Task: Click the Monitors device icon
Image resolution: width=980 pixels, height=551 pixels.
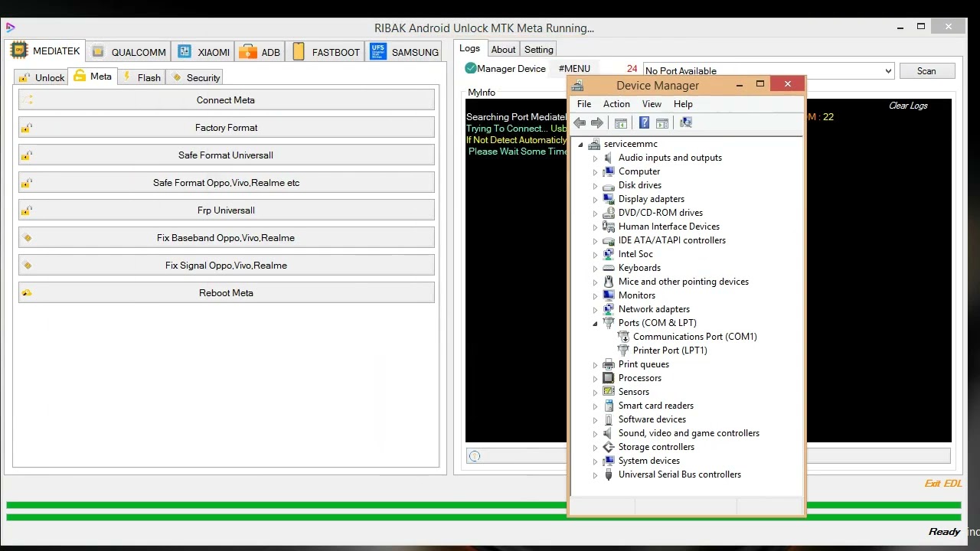Action: 609,295
